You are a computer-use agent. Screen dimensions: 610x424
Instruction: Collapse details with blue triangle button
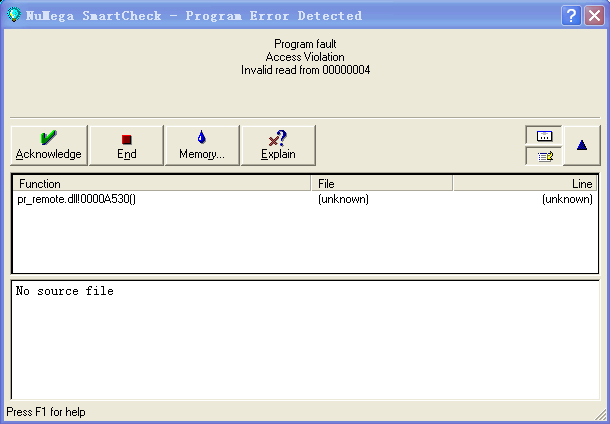pyautogui.click(x=582, y=145)
